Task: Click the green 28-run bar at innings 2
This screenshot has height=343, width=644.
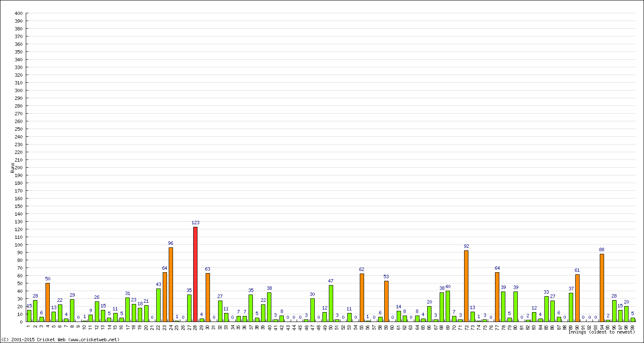Action: (x=35, y=311)
